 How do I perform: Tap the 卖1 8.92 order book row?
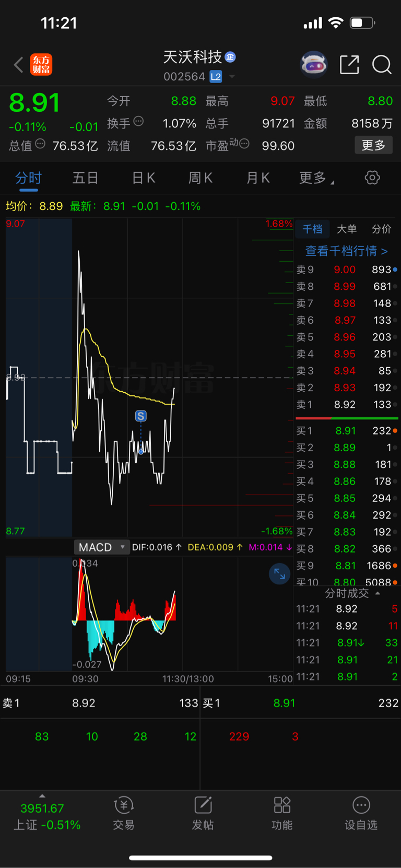[x=347, y=404]
